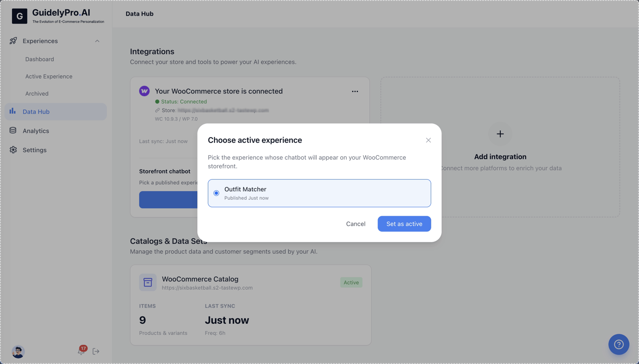Viewport: 639px width, 364px height.
Task: Click the logout icon
Action: point(96,351)
